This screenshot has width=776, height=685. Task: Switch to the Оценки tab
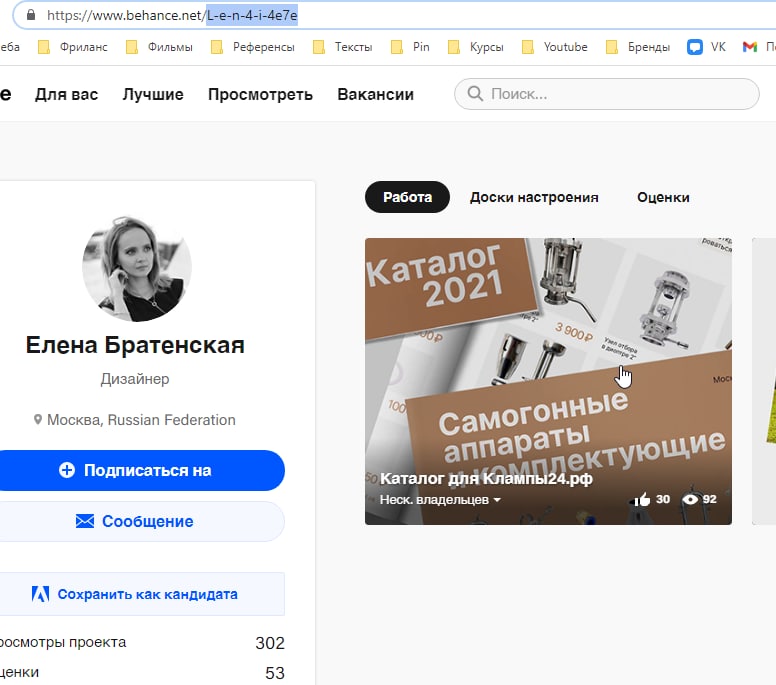pyautogui.click(x=663, y=197)
